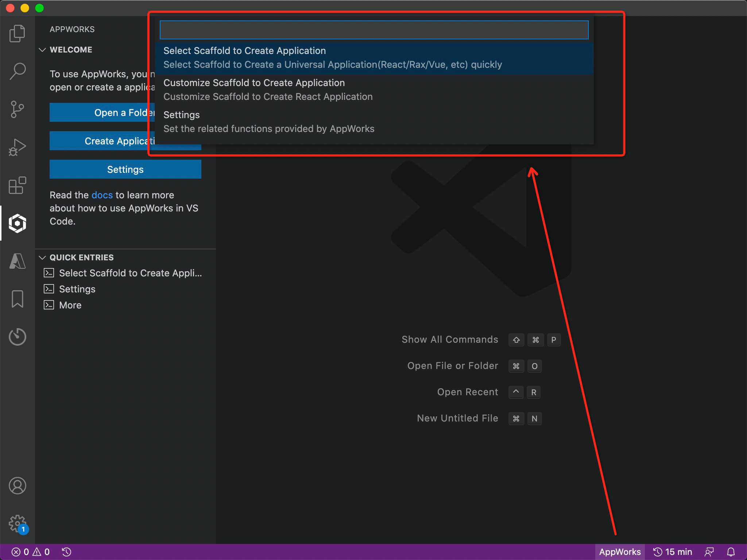Open the Azure view icon
The height and width of the screenshot is (560, 747).
point(17,261)
